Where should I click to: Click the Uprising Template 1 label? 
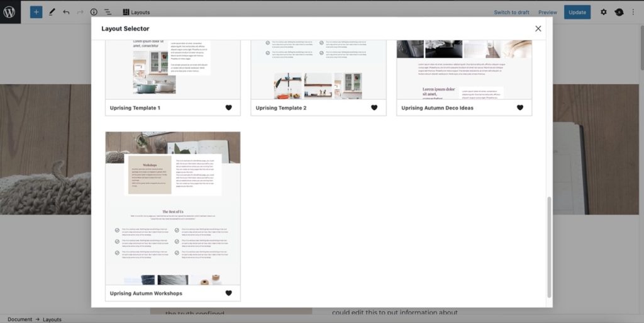click(x=135, y=108)
